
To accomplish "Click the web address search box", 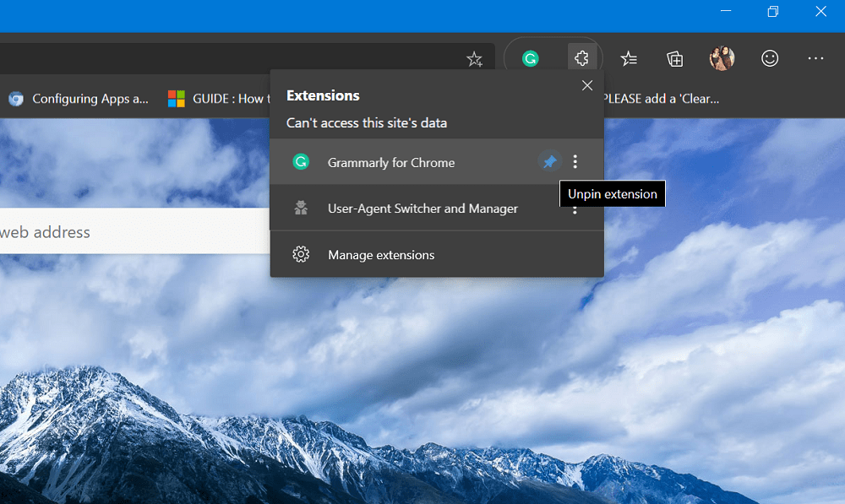I will pos(134,231).
